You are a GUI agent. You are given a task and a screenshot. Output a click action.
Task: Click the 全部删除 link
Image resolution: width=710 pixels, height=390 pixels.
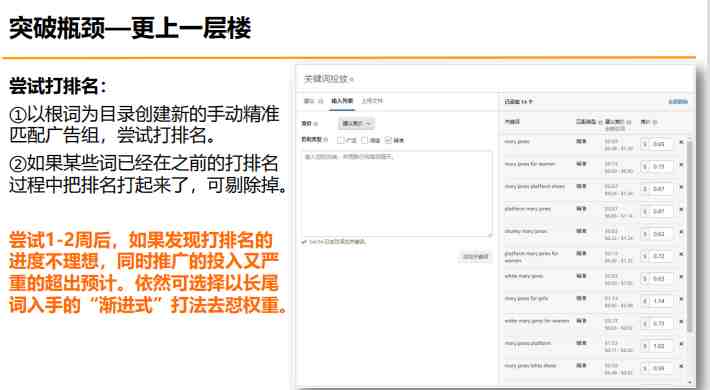[x=678, y=102]
